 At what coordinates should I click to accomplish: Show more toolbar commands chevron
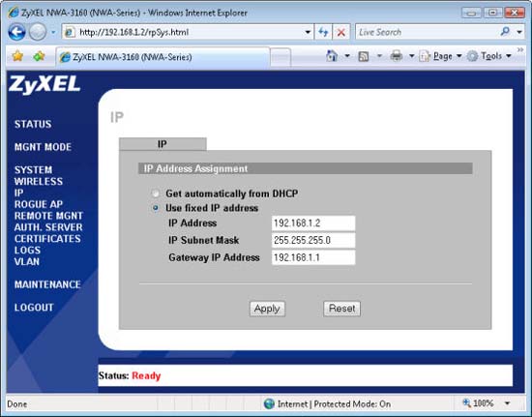(x=520, y=50)
